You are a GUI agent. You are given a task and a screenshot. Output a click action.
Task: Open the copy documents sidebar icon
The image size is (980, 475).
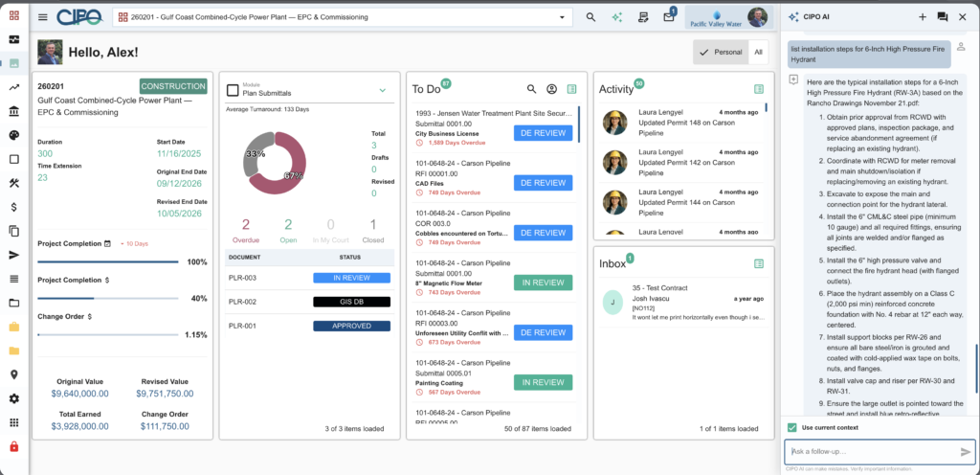pos(13,231)
